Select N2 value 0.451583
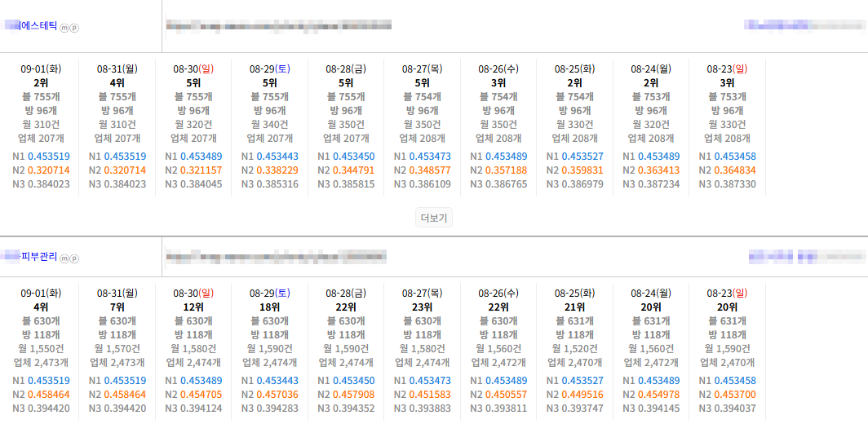This screenshot has height=424, width=868. coord(430,395)
